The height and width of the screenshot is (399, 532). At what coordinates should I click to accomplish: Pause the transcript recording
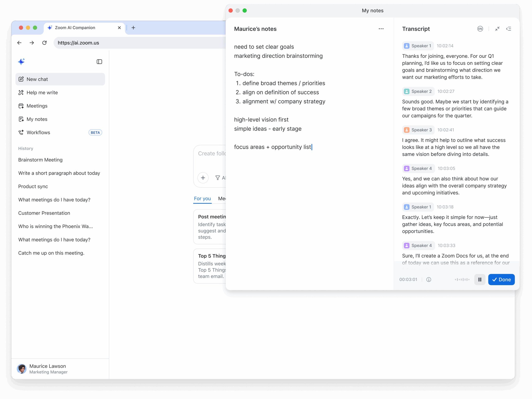[x=480, y=279]
